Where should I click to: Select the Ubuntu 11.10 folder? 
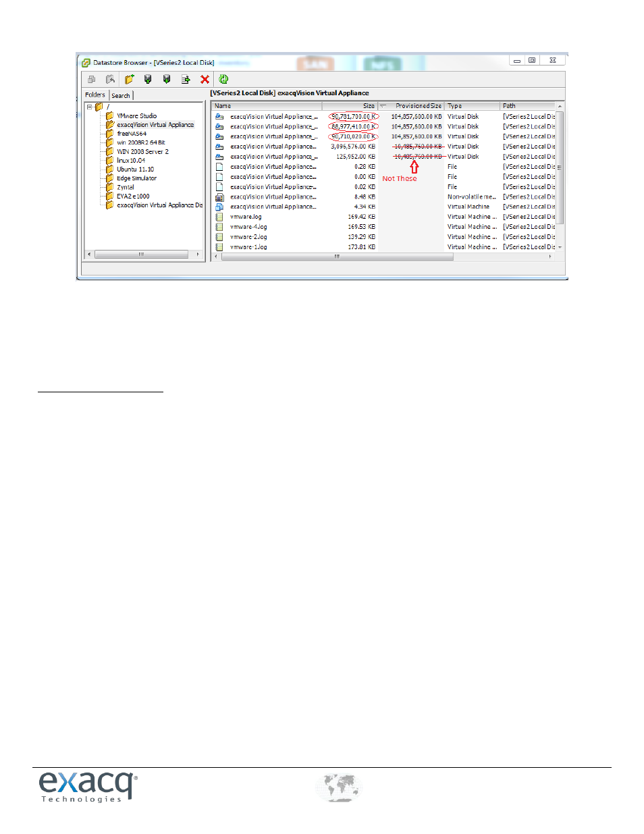136,170
